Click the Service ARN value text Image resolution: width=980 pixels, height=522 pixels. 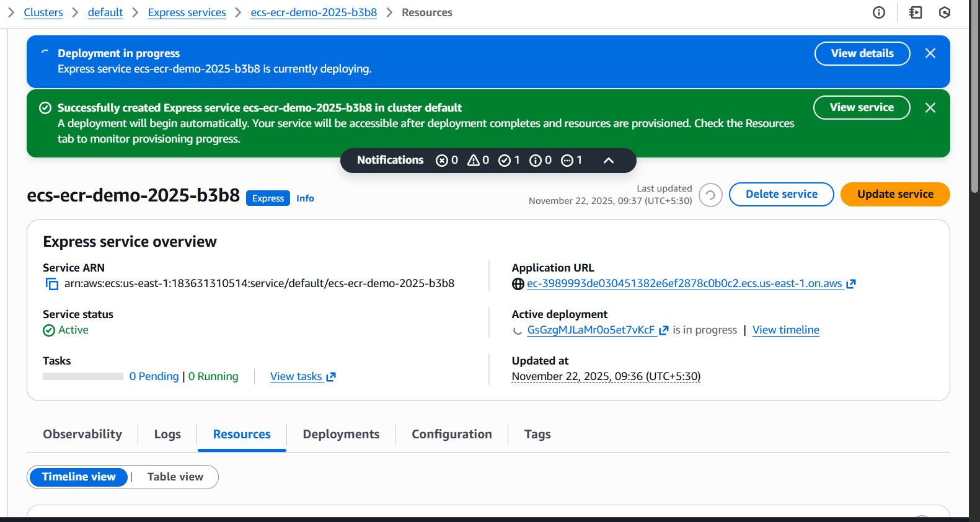tap(259, 283)
